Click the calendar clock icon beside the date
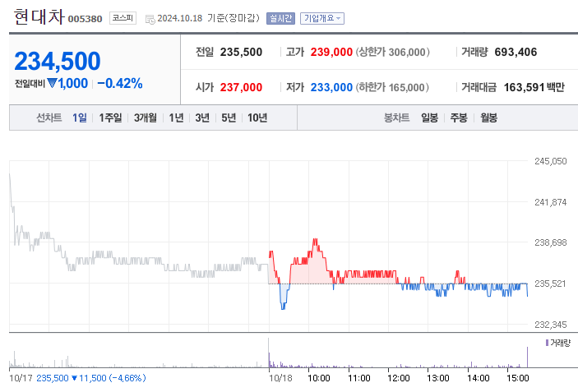Image resolution: width=578 pixels, height=392 pixels. coord(150,19)
